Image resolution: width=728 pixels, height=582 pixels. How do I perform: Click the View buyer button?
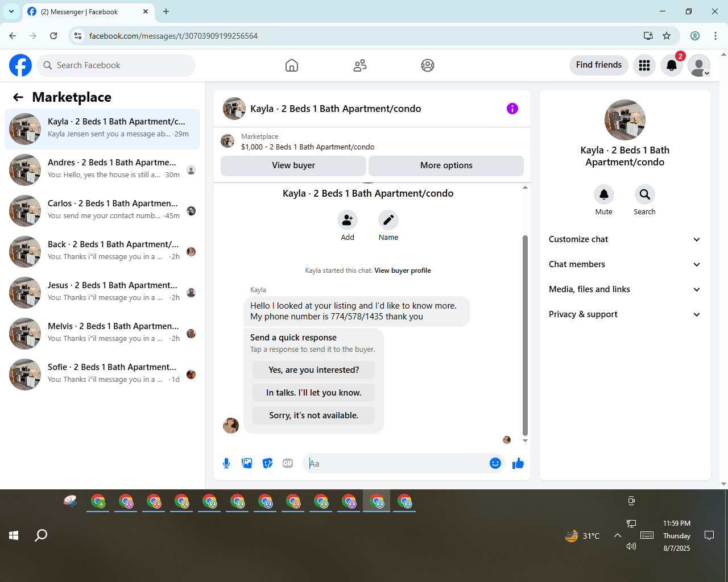click(293, 165)
